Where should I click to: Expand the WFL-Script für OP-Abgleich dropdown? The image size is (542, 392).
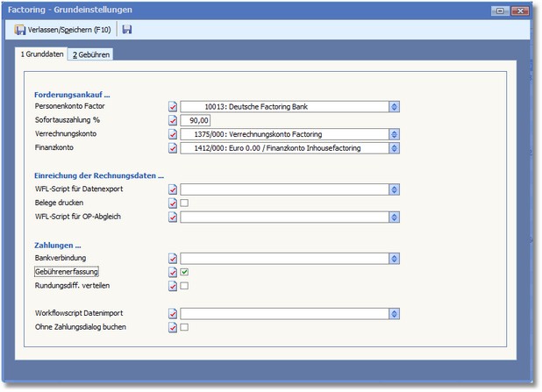click(395, 217)
